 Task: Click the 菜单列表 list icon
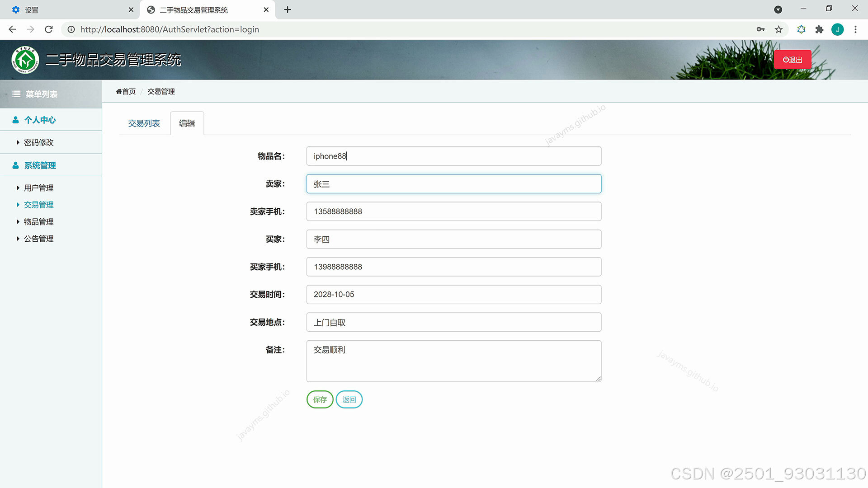[x=16, y=94]
